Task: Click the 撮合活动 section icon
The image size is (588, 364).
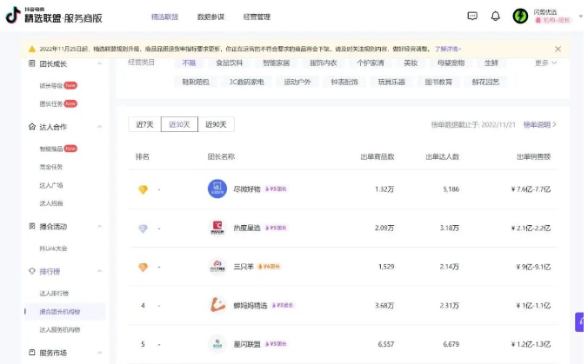Action: (32, 226)
